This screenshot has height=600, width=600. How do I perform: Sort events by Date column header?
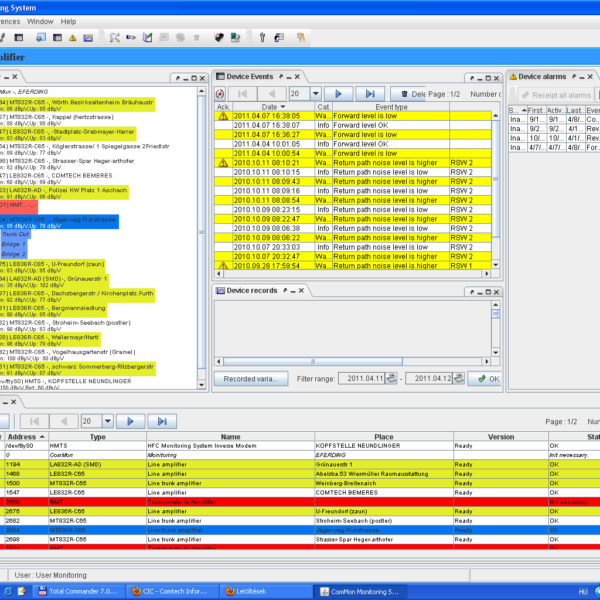[x=268, y=107]
